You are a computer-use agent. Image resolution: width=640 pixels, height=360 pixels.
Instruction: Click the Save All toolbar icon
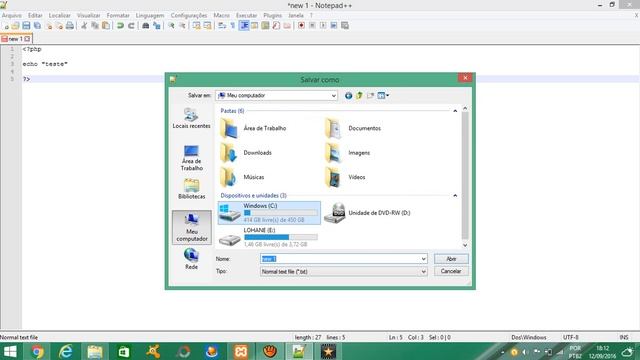[37, 26]
